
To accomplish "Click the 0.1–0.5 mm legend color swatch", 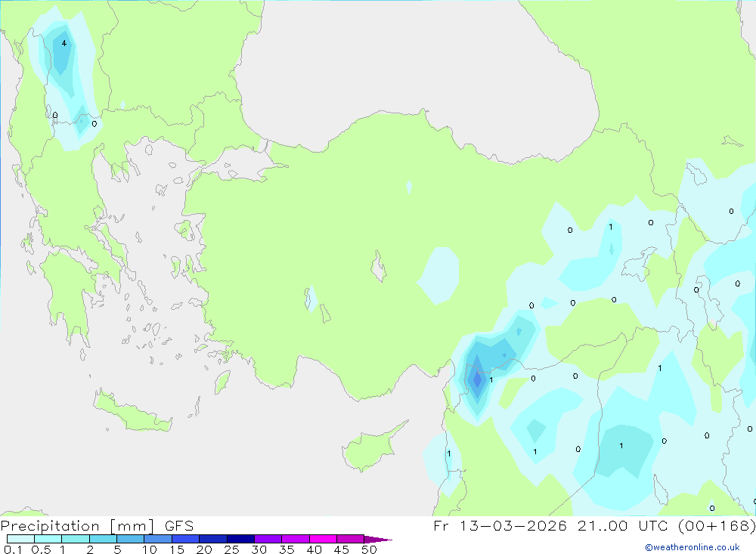I will [20, 539].
